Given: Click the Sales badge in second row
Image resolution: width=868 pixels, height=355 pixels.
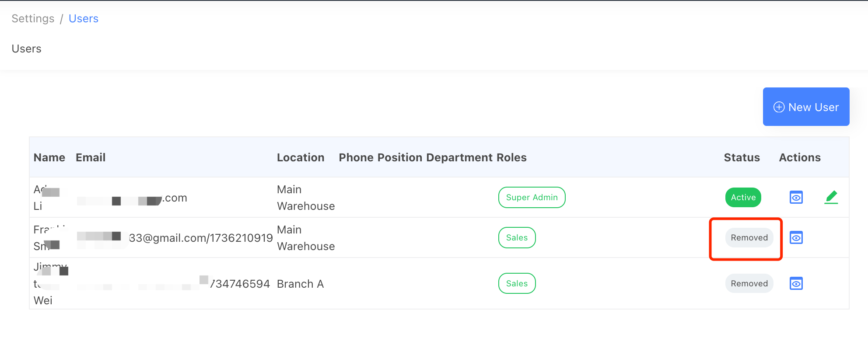Looking at the screenshot, I should [x=517, y=238].
